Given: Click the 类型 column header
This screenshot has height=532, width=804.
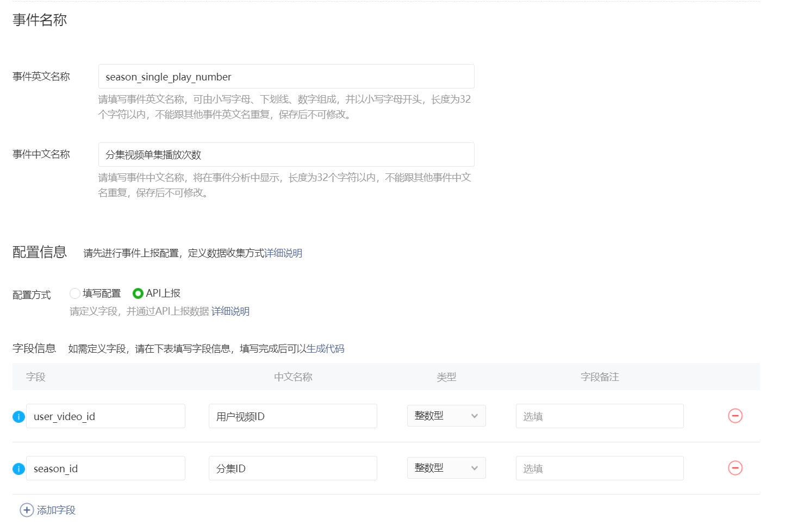Looking at the screenshot, I should (x=446, y=377).
